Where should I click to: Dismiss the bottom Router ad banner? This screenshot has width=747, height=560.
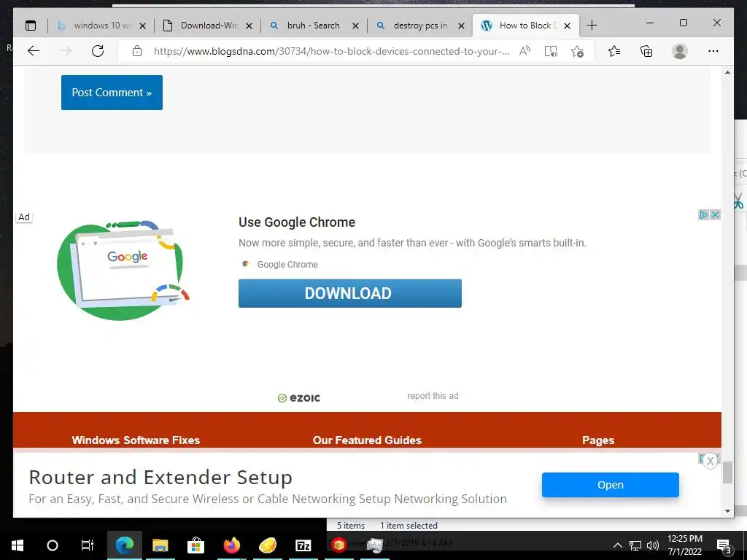coord(711,461)
